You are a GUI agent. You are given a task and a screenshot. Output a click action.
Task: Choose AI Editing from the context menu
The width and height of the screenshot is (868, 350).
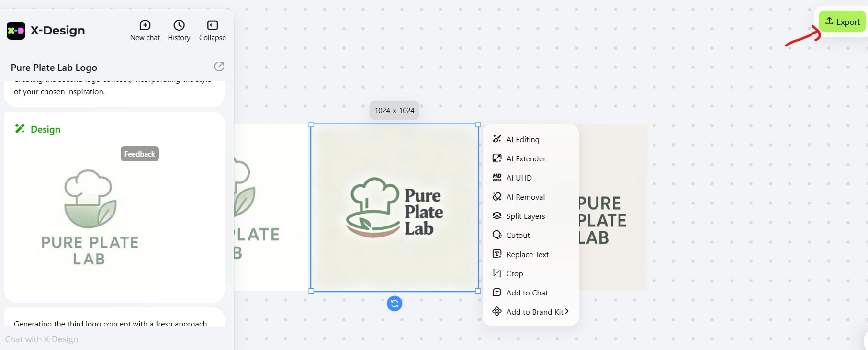click(522, 139)
